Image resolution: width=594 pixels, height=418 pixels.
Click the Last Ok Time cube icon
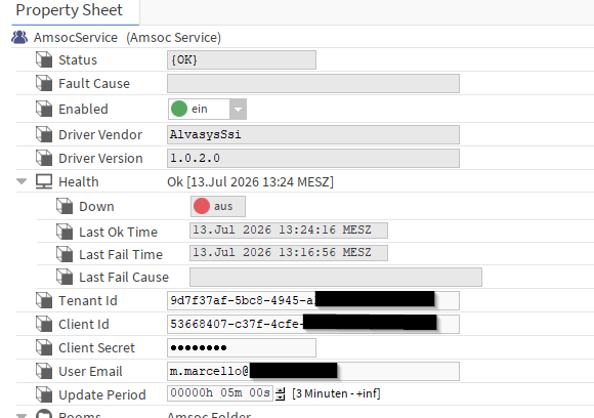coord(64,232)
